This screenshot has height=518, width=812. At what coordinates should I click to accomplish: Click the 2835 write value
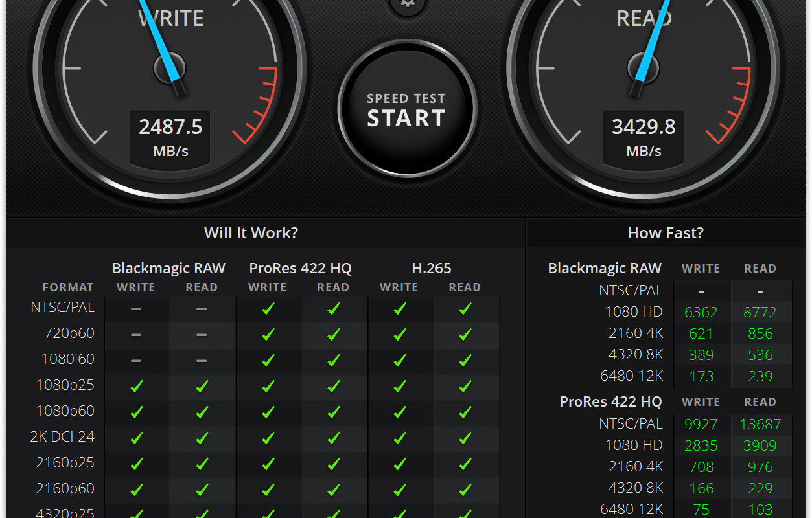pos(701,446)
